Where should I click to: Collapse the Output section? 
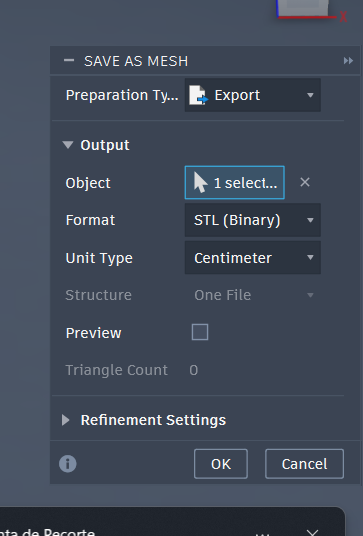68,145
